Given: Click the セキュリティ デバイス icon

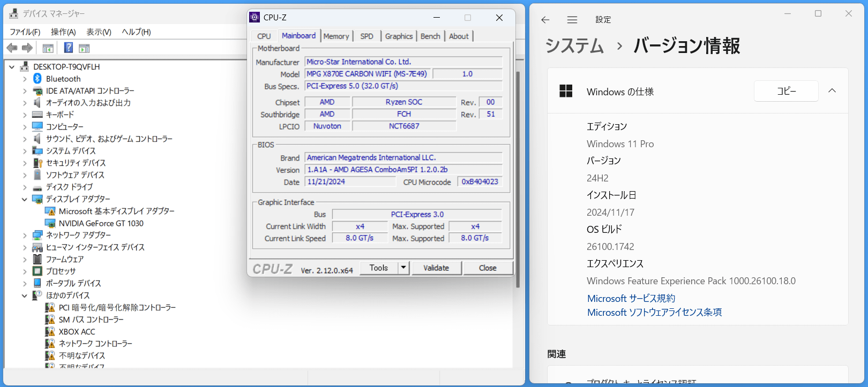Looking at the screenshot, I should click(38, 163).
